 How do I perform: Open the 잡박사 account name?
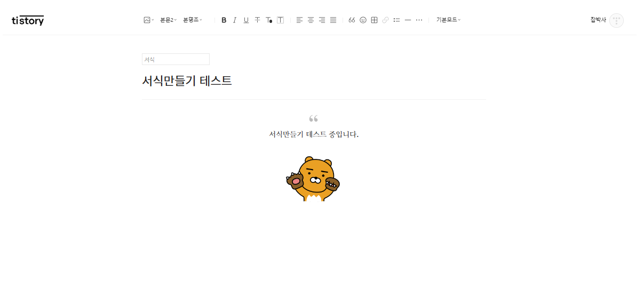pos(598,20)
